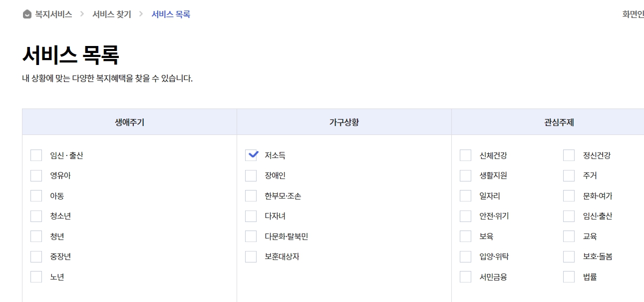Check the 장애인 household checkbox
The width and height of the screenshot is (644, 302).
point(251,175)
